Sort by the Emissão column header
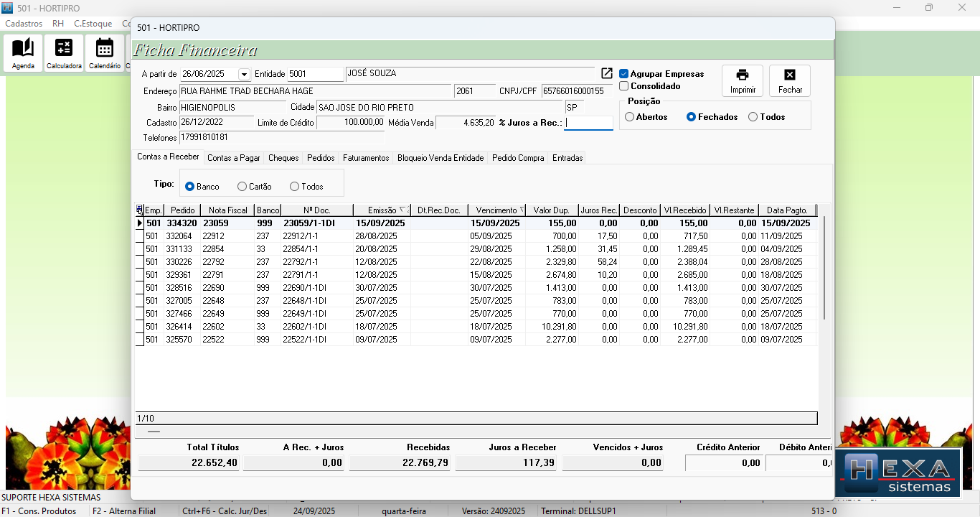Viewport: 980px width, 517px height. click(x=382, y=210)
